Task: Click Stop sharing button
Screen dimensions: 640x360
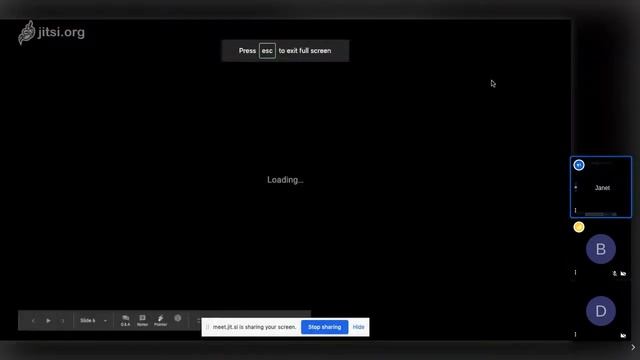Action: [324, 327]
